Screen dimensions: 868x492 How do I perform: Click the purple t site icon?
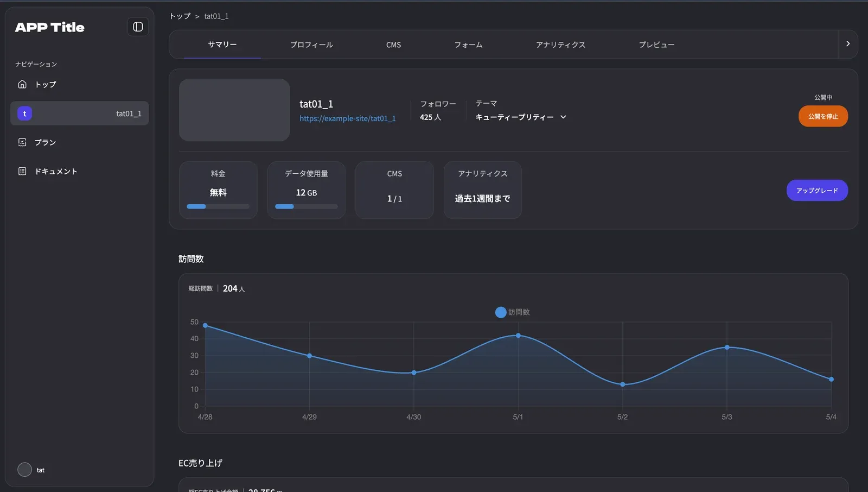coord(24,113)
